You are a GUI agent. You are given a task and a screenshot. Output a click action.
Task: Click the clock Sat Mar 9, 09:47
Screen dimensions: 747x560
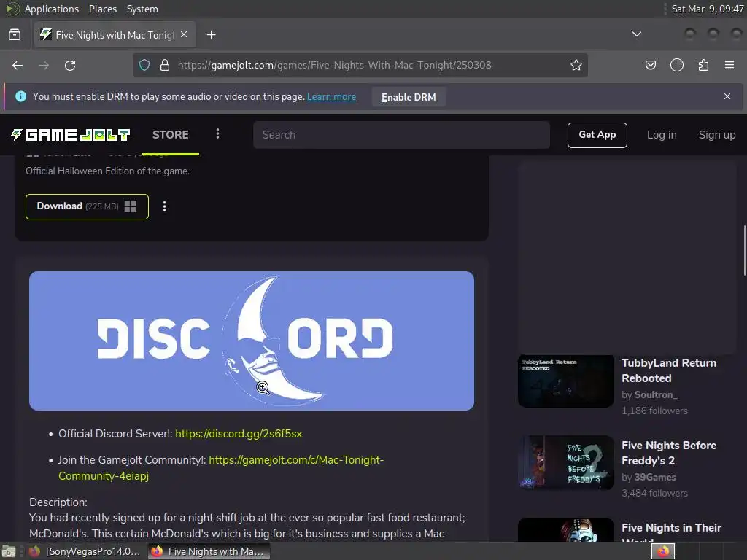(707, 9)
